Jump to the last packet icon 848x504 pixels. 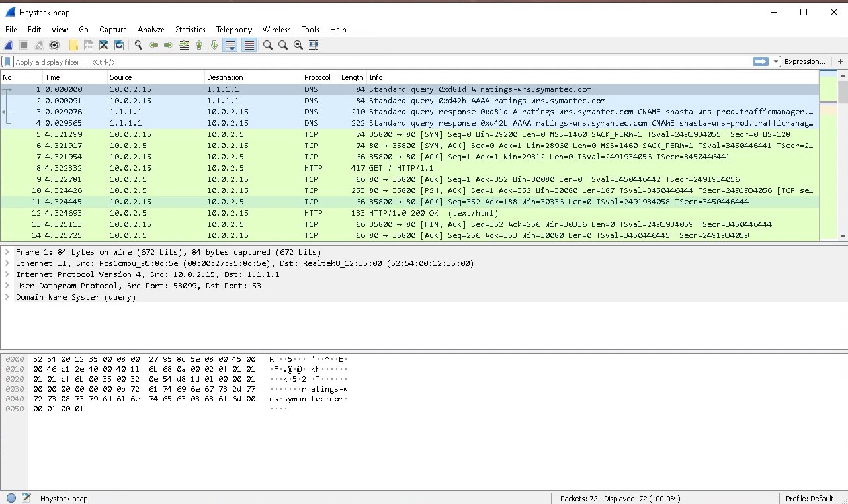click(x=214, y=45)
